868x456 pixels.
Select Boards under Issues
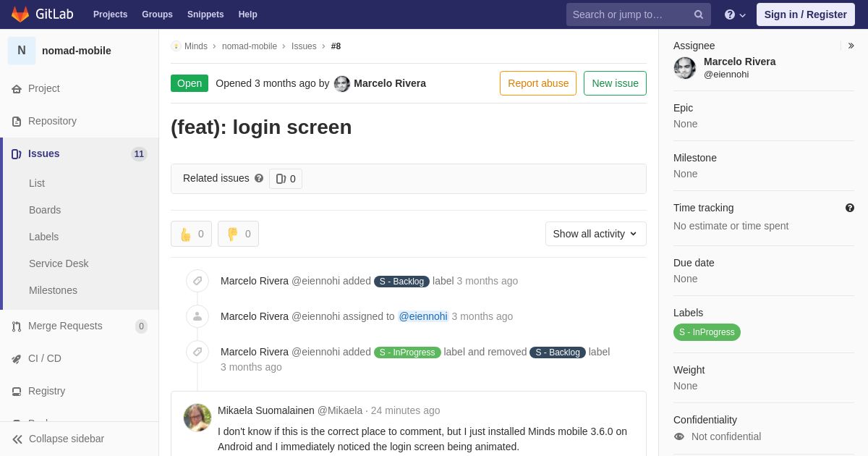[45, 210]
